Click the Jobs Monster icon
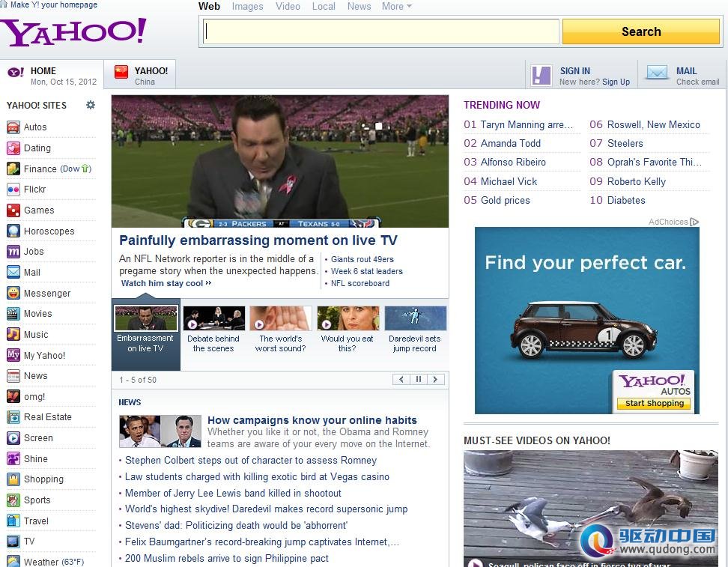This screenshot has height=567, width=728. pyautogui.click(x=13, y=252)
